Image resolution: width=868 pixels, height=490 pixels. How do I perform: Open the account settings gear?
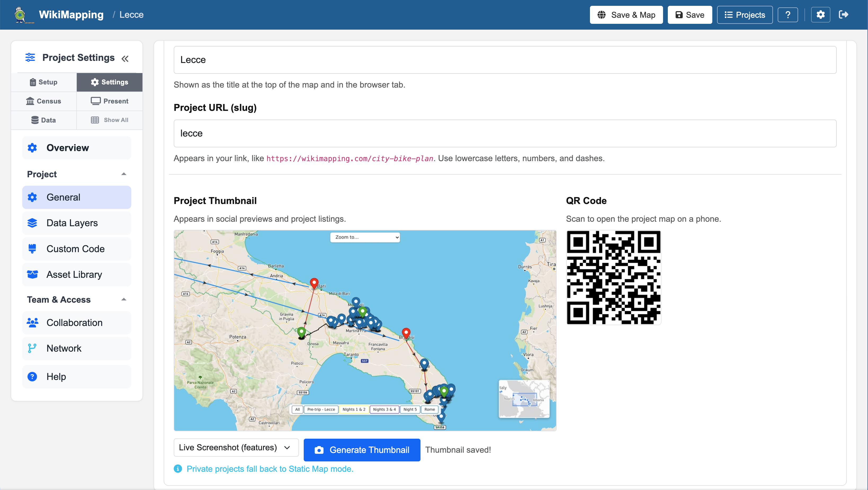821,15
